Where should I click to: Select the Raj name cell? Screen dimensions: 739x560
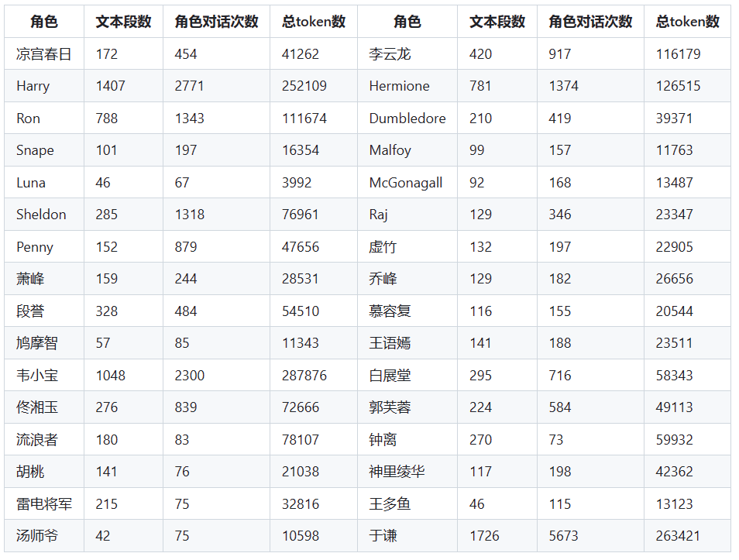coord(407,215)
